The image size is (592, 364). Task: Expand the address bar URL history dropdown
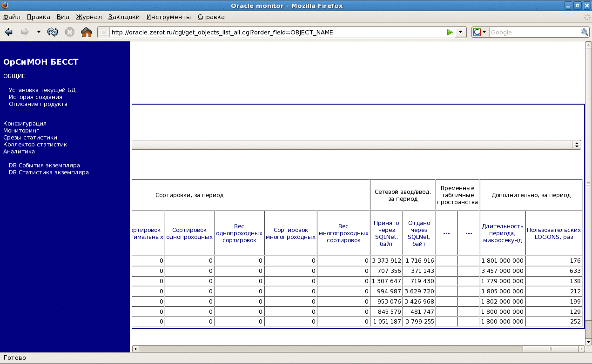(x=460, y=32)
